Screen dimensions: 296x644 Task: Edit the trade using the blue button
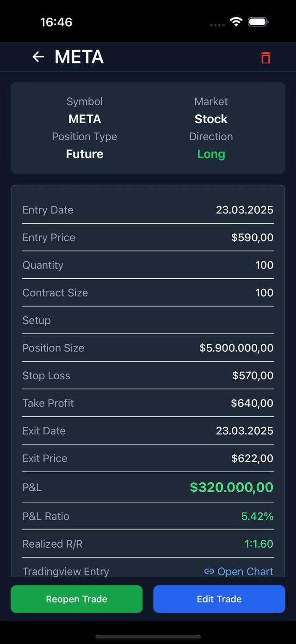click(x=219, y=599)
